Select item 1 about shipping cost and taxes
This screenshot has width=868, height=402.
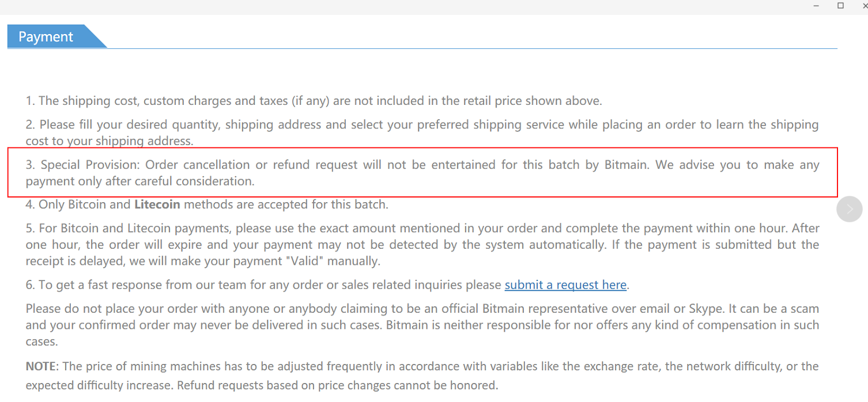click(x=314, y=101)
